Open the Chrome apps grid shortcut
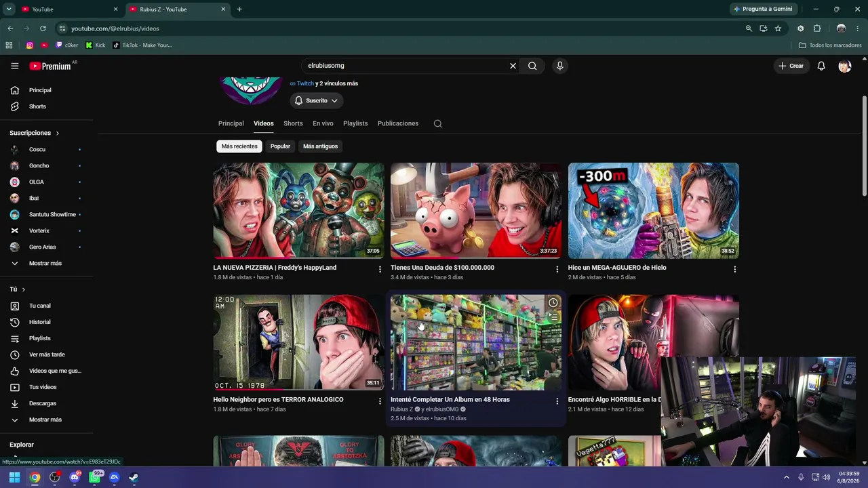868x488 pixels. (9, 45)
